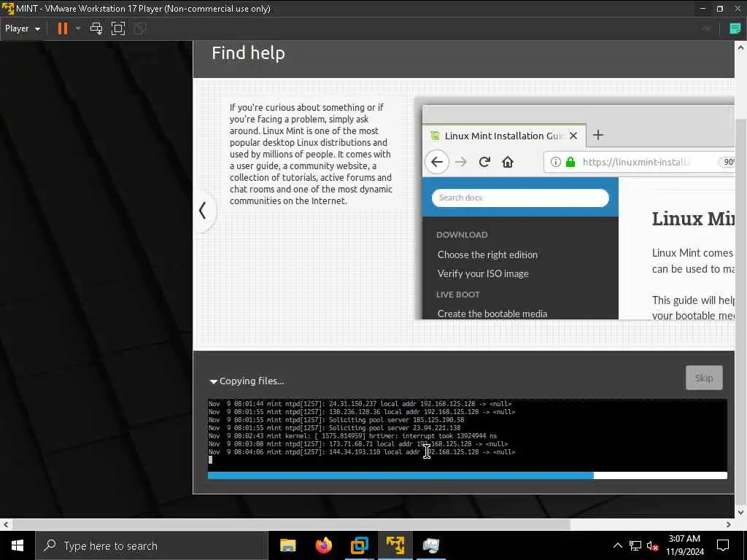Open File Explorer from taskbar
The height and width of the screenshot is (560, 747).
(287, 545)
